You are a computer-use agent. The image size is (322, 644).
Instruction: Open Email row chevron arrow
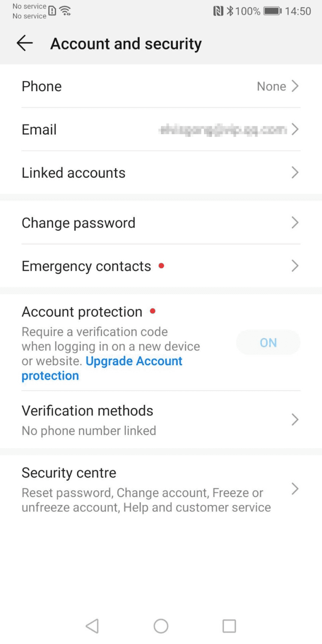click(x=295, y=129)
